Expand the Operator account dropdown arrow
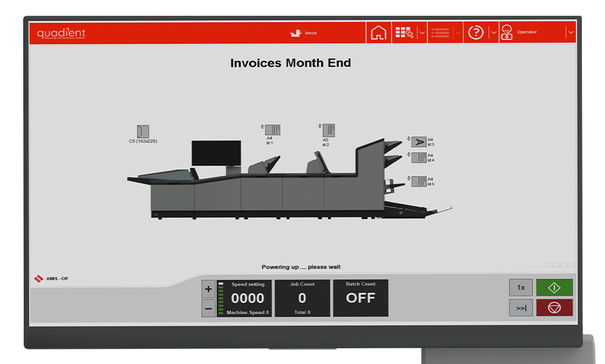The width and height of the screenshot is (605, 364). [570, 33]
